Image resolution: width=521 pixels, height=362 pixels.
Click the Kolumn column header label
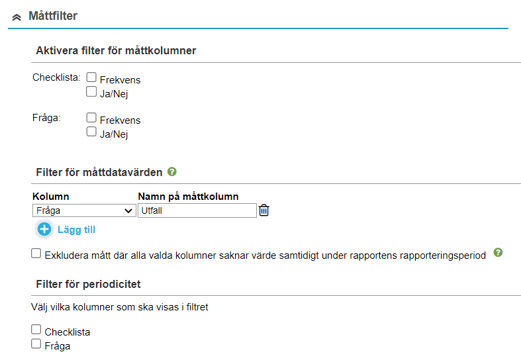tap(51, 196)
